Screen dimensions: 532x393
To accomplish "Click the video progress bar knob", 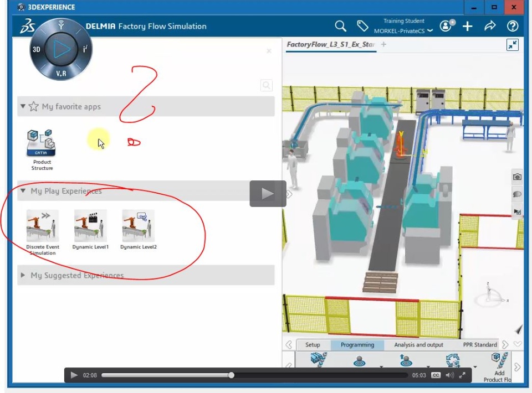I will [x=231, y=375].
